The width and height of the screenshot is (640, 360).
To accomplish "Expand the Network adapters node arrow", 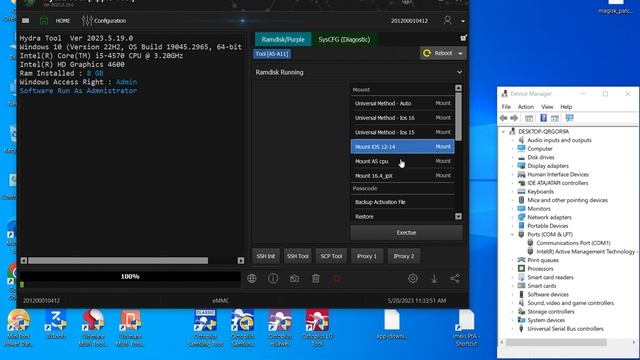I will tap(513, 218).
